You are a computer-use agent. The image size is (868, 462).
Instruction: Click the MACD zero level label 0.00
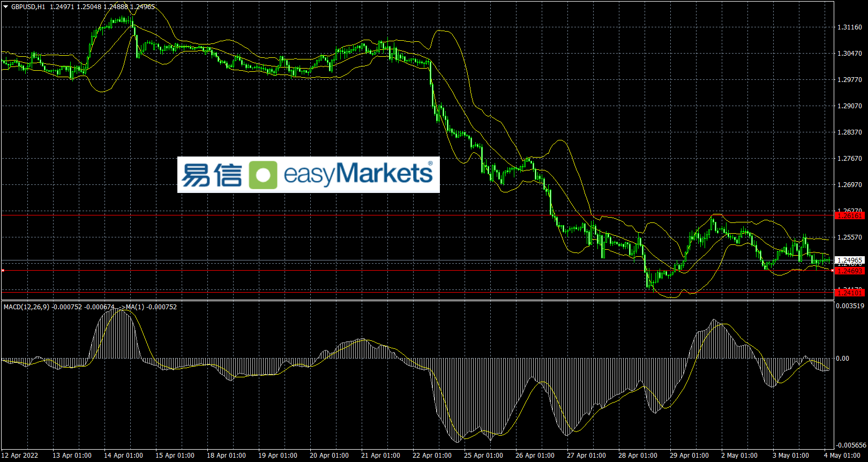click(843, 359)
